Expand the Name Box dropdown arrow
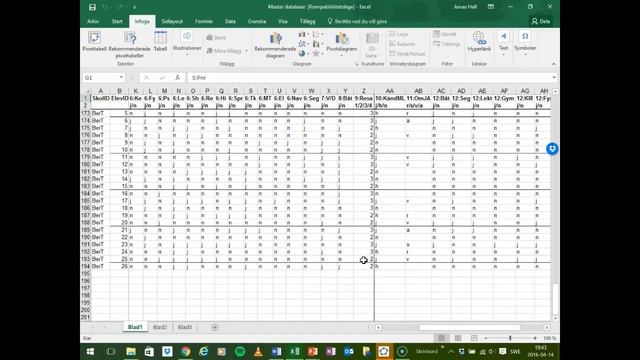 [121, 78]
